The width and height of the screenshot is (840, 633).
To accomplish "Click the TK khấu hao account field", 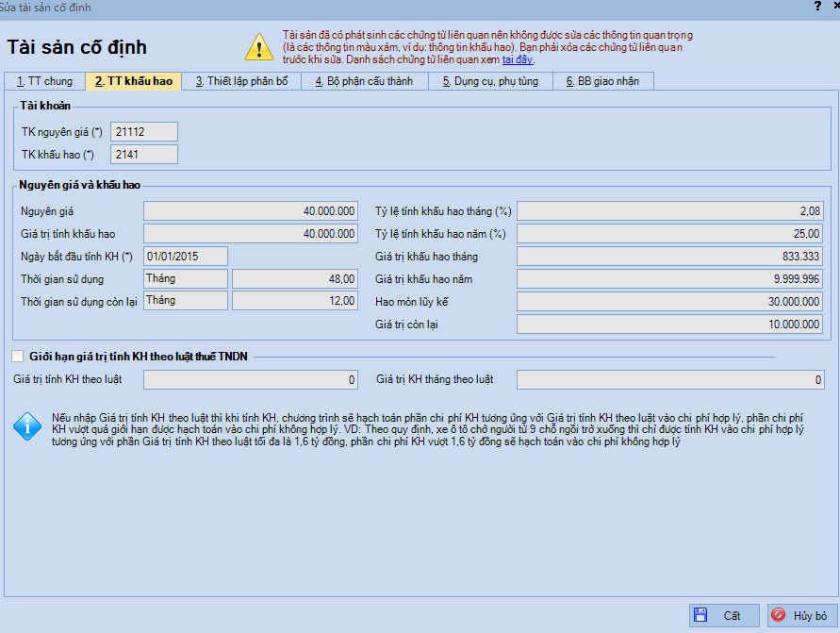I will pyautogui.click(x=143, y=154).
